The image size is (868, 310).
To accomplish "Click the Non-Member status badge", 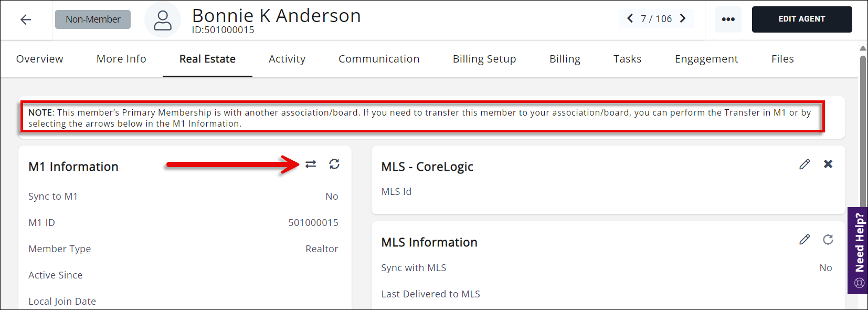I will pyautogui.click(x=93, y=19).
